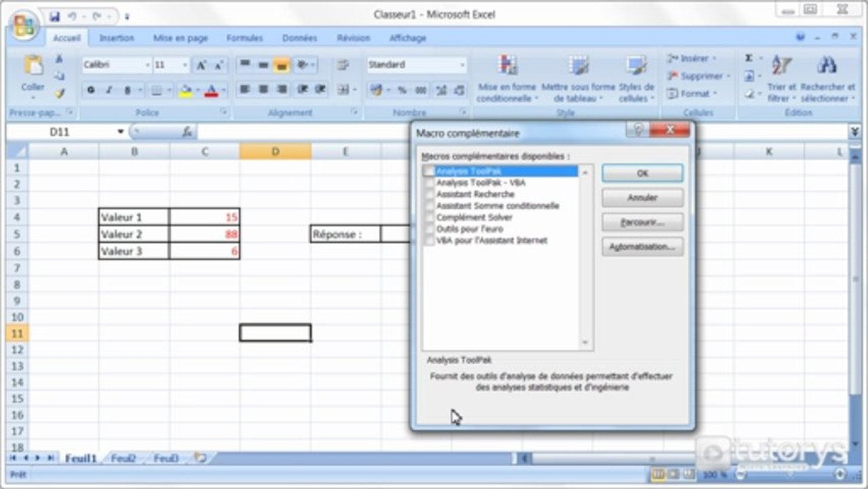Image resolution: width=868 pixels, height=489 pixels.
Task: Check Assistant Somme conditionnelle add-in
Action: tap(428, 206)
